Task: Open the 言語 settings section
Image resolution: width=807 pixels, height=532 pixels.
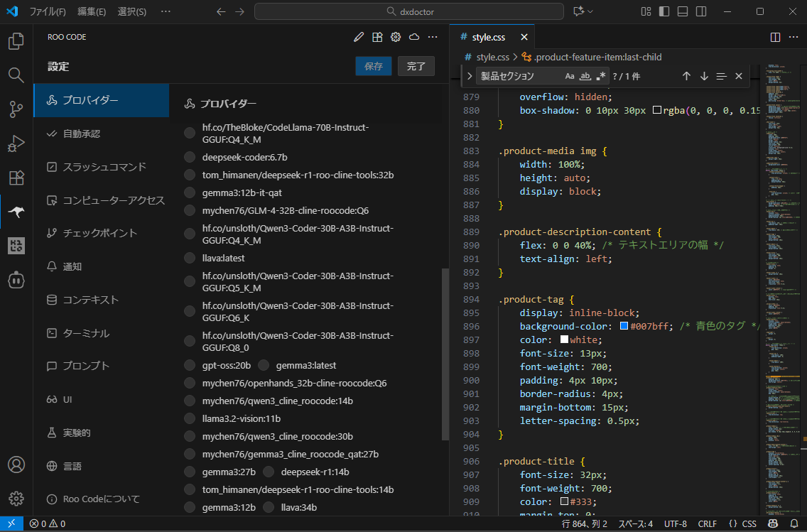Action: click(102, 466)
